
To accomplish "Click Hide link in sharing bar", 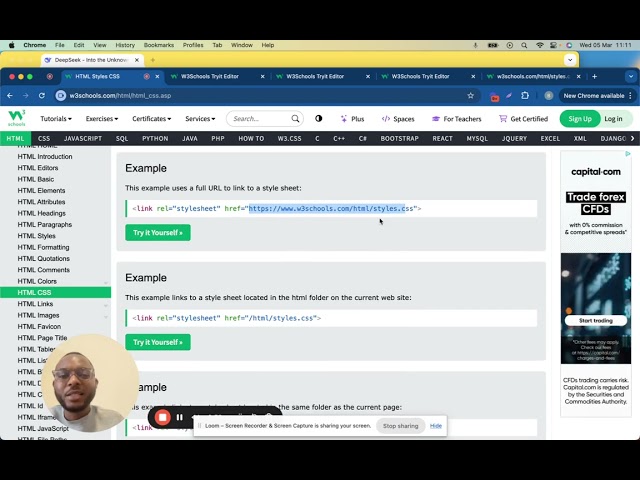I will 436,426.
